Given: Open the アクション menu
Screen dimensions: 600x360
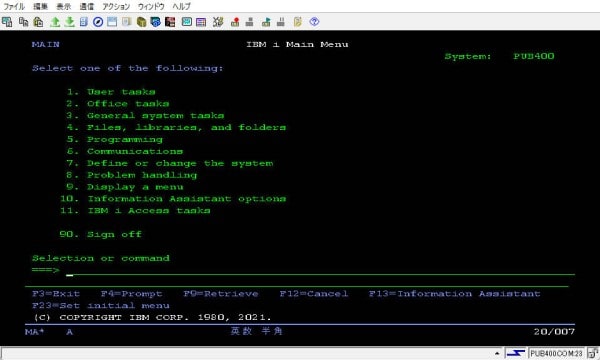Looking at the screenshot, I should coord(116,7).
